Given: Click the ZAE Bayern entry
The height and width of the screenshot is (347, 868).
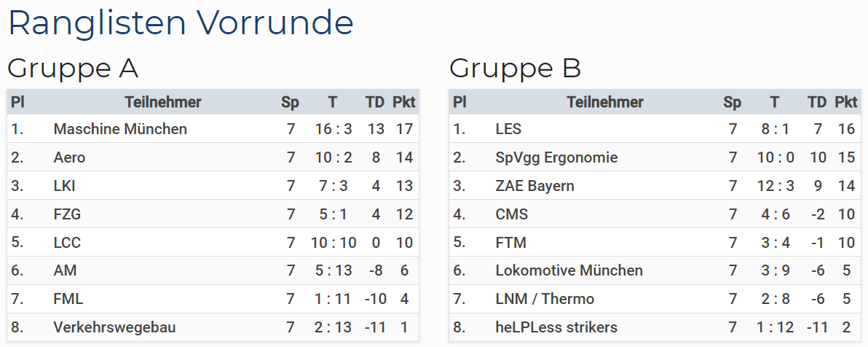Looking at the screenshot, I should [534, 186].
